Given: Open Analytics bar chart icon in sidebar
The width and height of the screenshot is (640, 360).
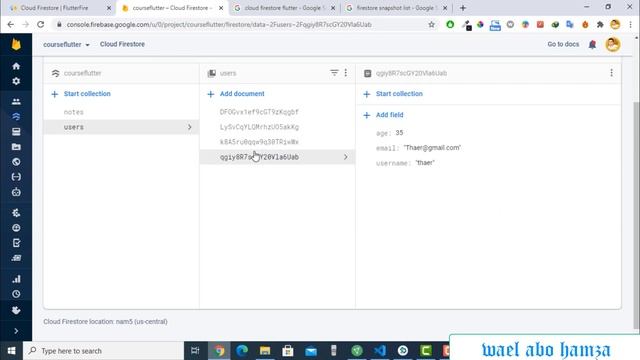Looking at the screenshot, I should pyautogui.click(x=16, y=279).
